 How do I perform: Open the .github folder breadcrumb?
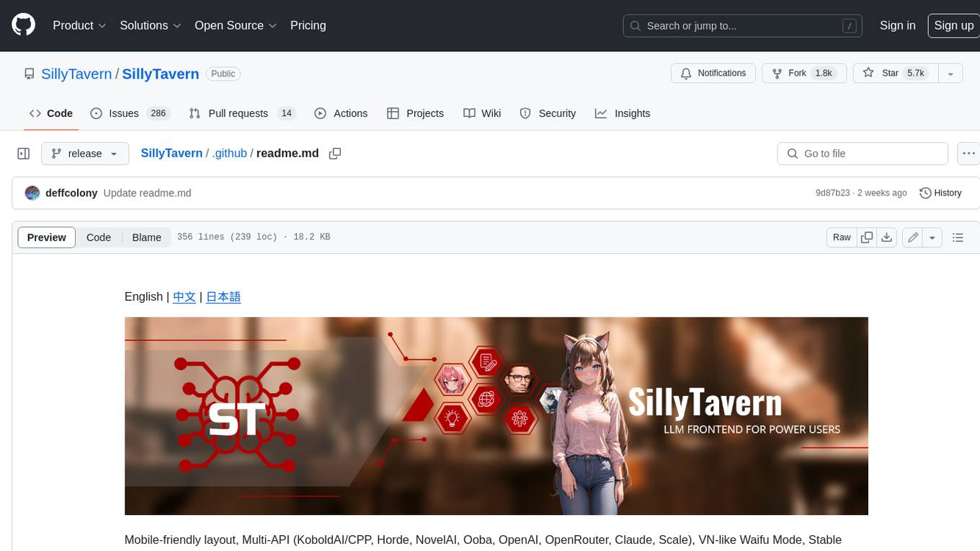pyautogui.click(x=229, y=153)
